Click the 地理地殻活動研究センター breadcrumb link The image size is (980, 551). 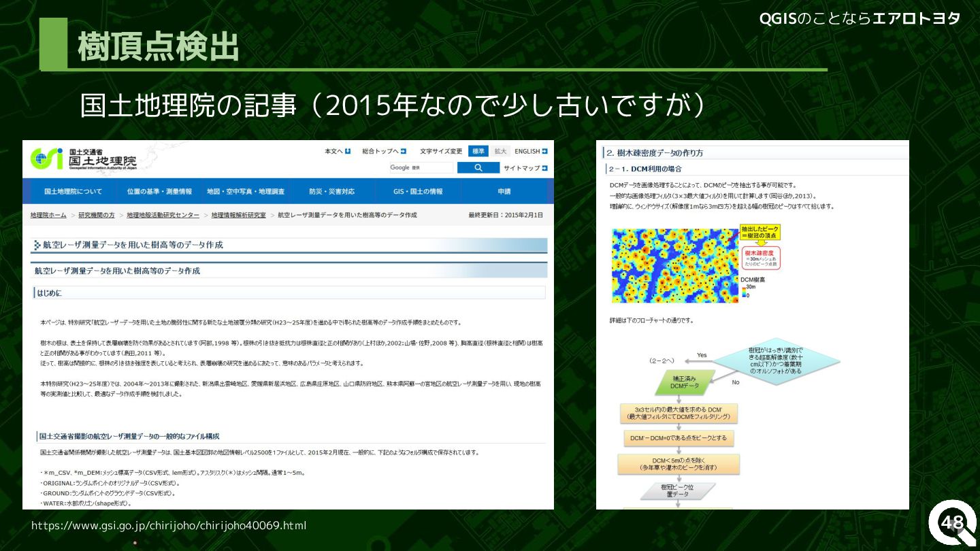click(163, 214)
